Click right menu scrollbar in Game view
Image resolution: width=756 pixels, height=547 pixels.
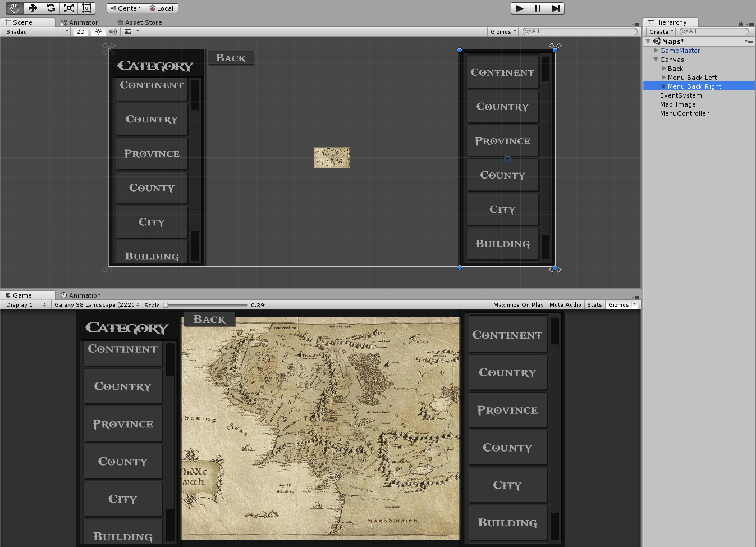[x=555, y=429]
